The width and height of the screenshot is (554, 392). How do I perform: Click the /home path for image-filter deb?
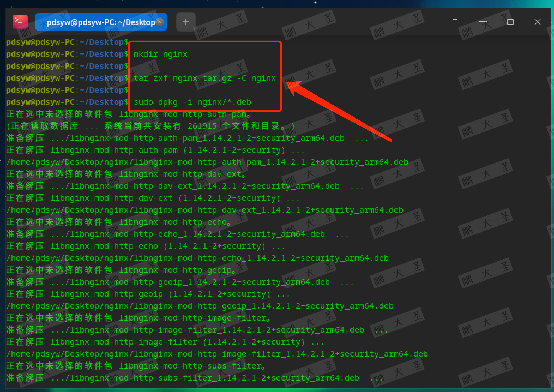pyautogui.click(x=217, y=354)
